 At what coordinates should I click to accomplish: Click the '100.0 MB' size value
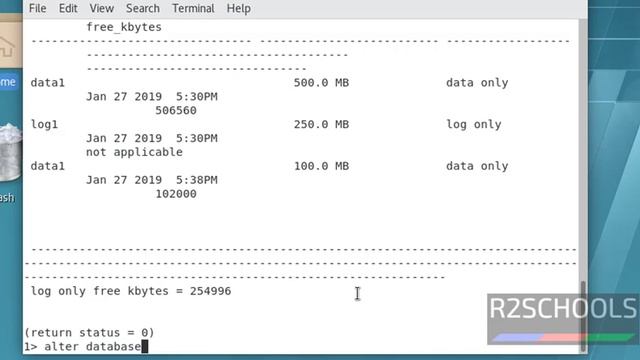coord(321,166)
